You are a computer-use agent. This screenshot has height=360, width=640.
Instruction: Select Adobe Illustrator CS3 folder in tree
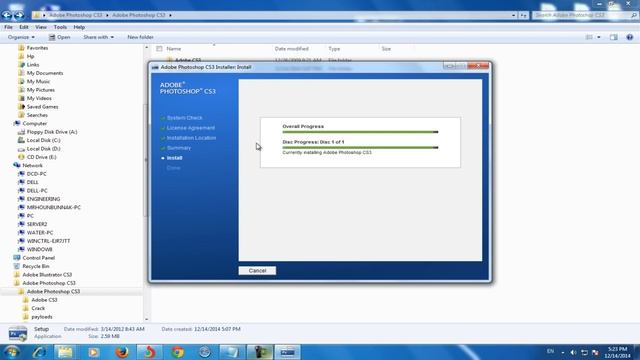[47, 275]
